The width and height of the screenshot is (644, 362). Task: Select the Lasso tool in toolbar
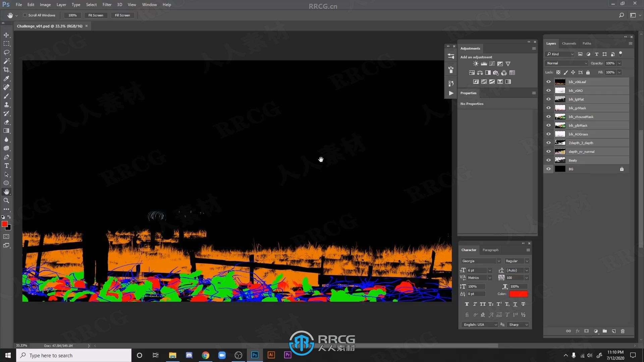coord(6,52)
